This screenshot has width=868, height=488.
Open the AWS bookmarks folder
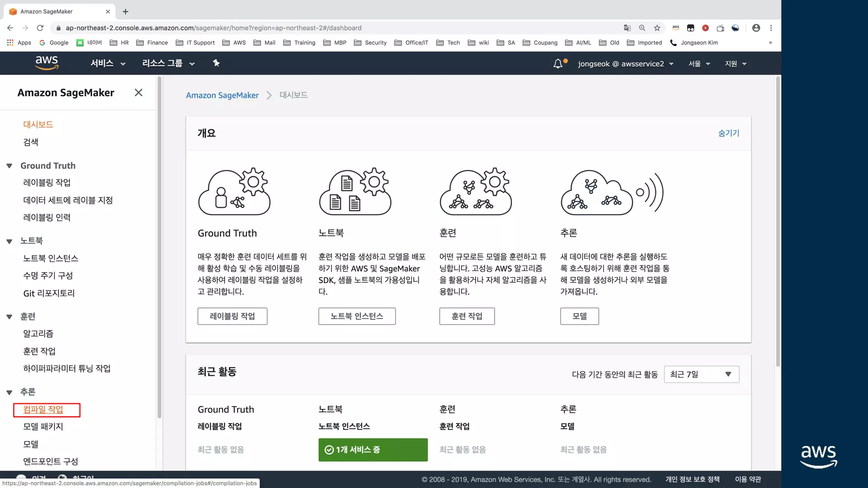click(x=234, y=43)
